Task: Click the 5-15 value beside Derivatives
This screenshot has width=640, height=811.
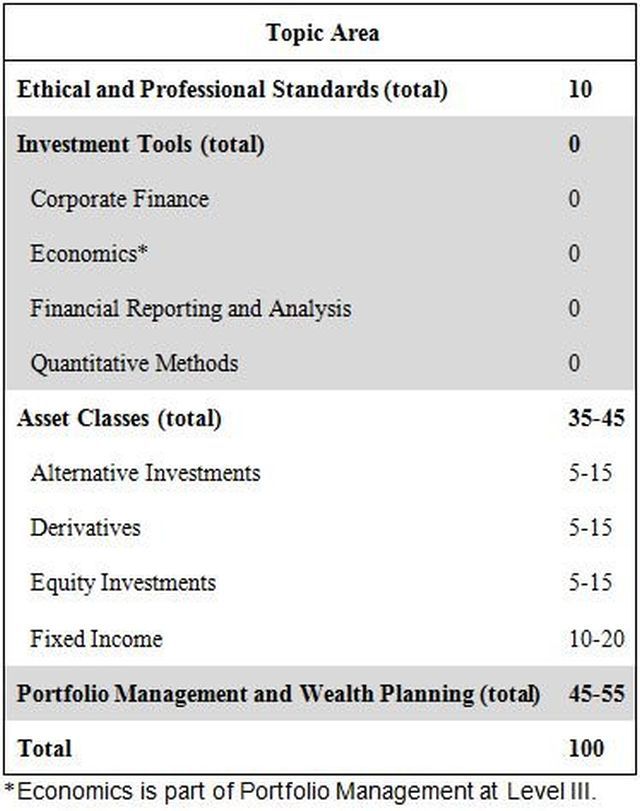Action: (590, 528)
